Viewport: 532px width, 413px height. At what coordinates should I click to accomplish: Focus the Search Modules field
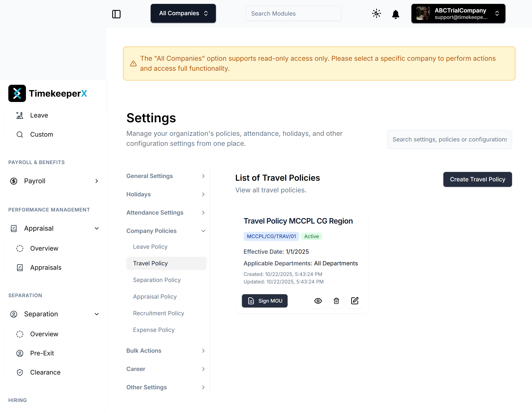point(293,13)
